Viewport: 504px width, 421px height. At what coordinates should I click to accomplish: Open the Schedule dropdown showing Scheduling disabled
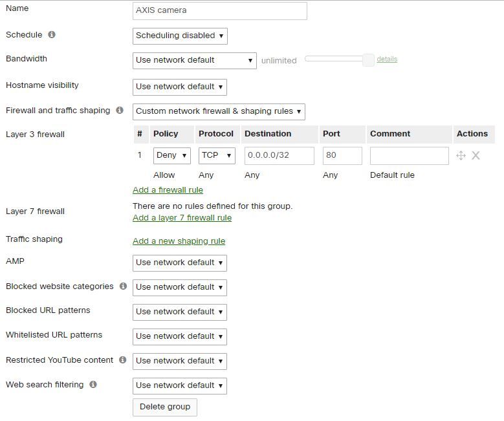[x=180, y=36]
